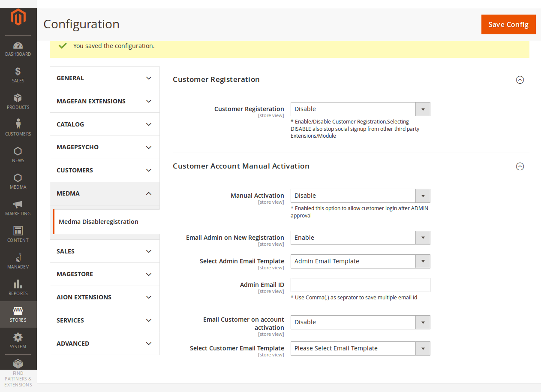Expand the Sales config group

(x=105, y=251)
